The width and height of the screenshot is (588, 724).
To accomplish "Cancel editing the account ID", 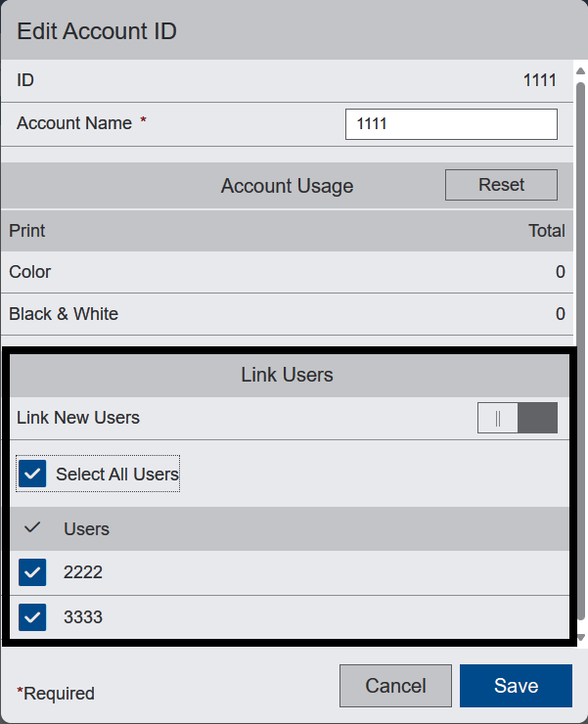I will click(395, 686).
